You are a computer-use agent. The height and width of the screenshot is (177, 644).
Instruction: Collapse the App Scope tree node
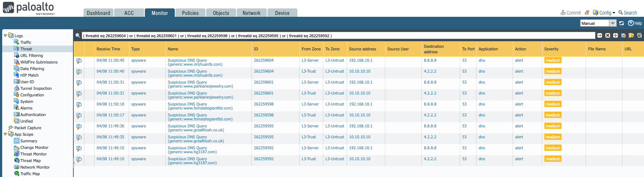[x=5, y=134]
